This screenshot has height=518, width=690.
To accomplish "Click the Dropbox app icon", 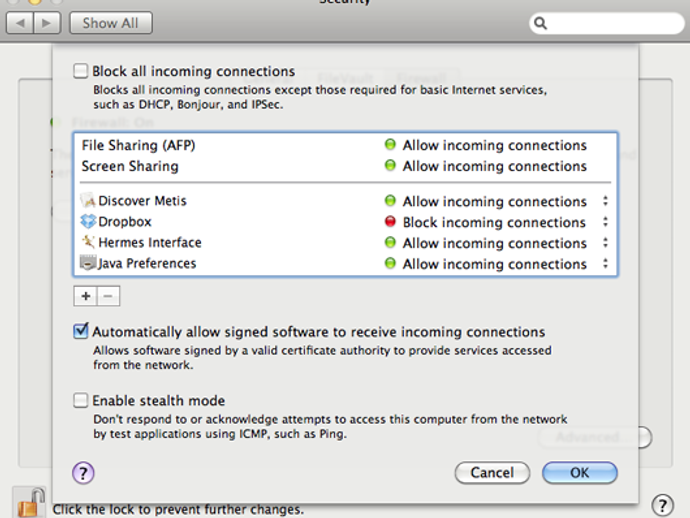I will 88,222.
